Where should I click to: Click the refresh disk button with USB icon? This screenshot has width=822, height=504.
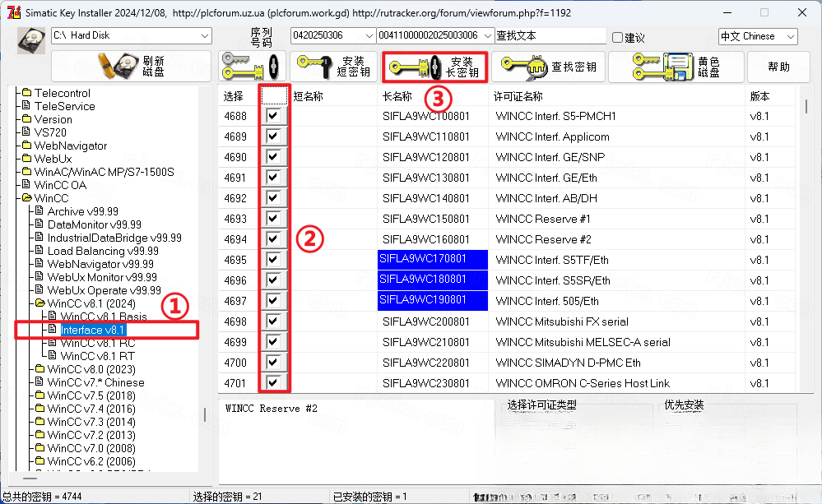(x=131, y=67)
